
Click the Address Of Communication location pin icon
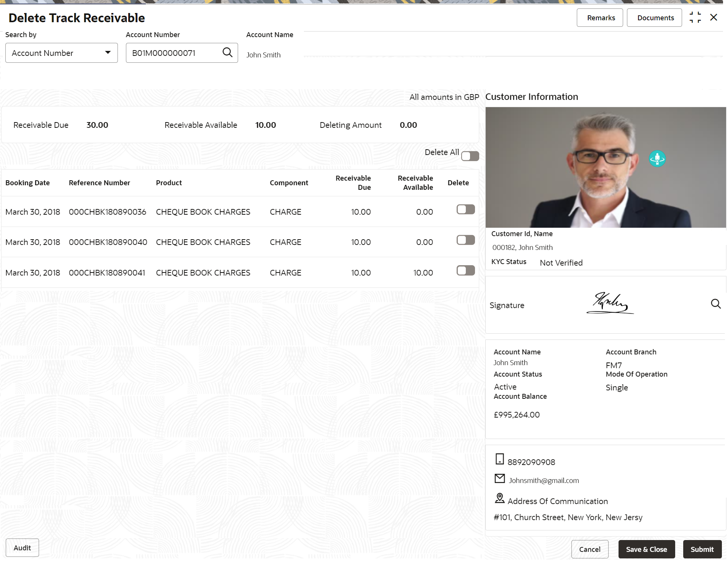[499, 498]
